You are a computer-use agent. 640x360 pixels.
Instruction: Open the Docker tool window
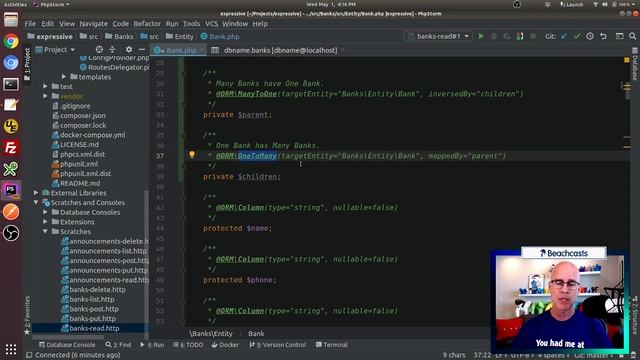coord(225,345)
